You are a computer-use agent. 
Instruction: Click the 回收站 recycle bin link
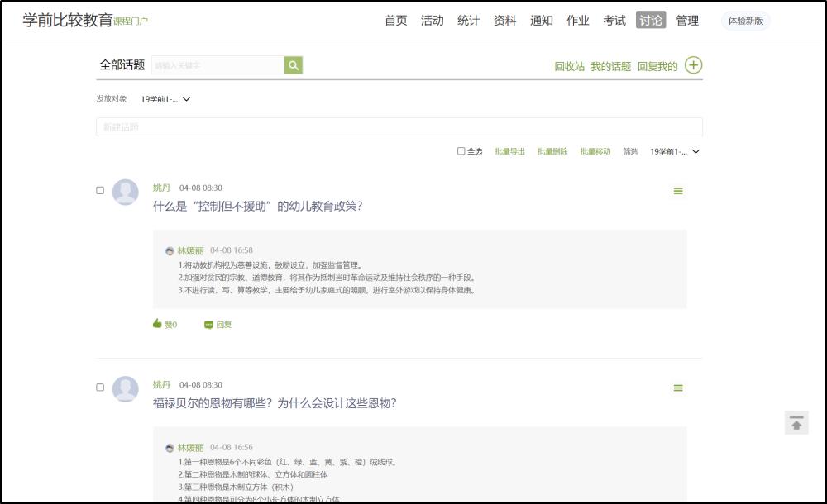(569, 67)
